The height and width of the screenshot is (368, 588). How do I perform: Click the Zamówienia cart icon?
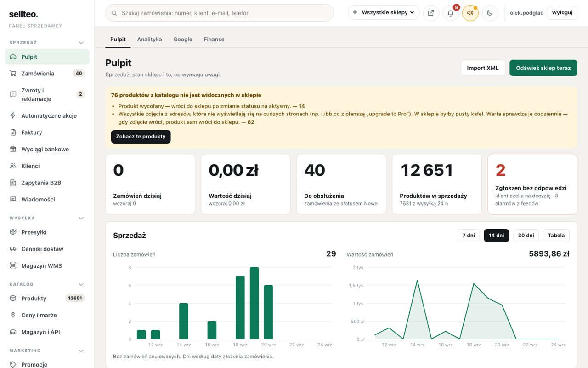13,74
